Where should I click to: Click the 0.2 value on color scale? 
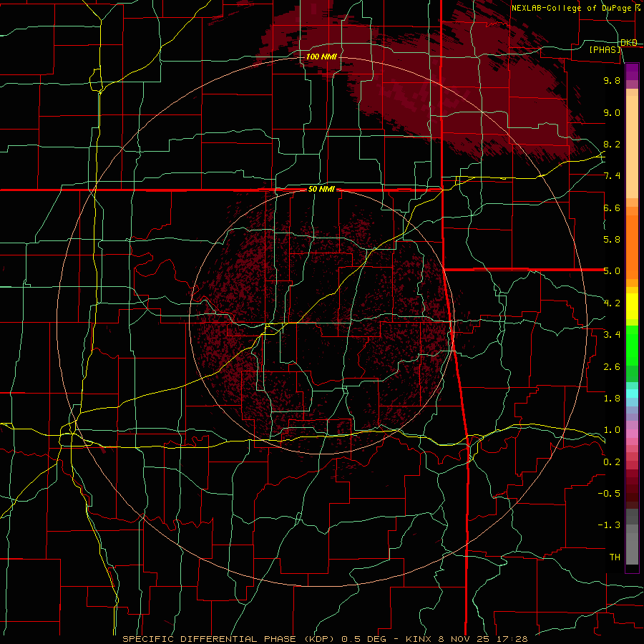[x=612, y=462]
